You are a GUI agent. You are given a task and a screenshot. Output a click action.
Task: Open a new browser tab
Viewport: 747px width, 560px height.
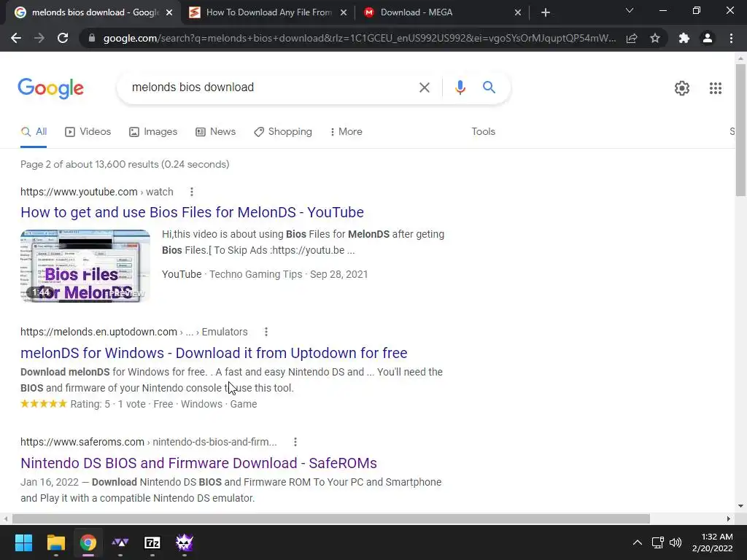[x=546, y=12]
